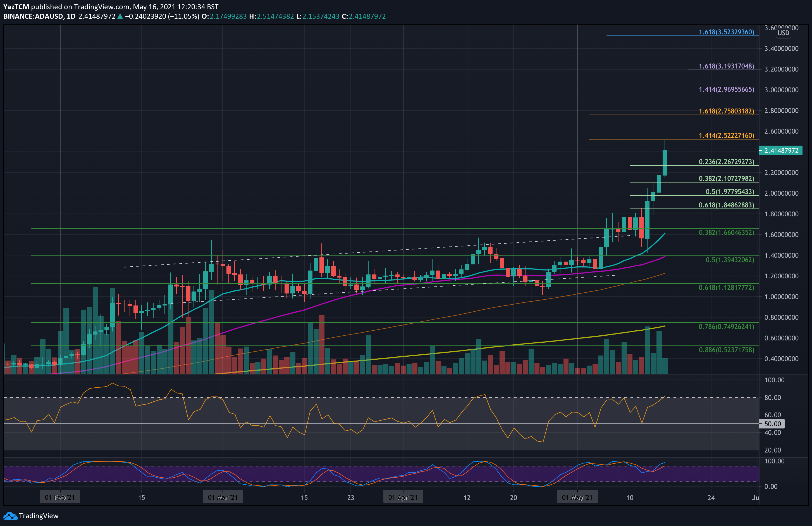812x526 pixels.
Task: Click the stochastic 0.00 axis label
Action: 771,487
